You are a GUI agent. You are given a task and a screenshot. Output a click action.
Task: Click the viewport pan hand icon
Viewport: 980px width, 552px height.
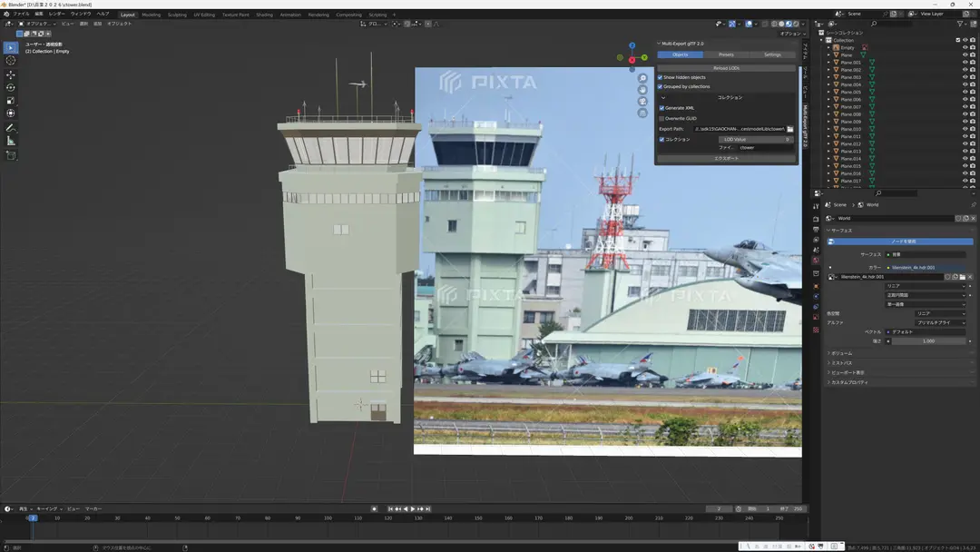point(642,90)
